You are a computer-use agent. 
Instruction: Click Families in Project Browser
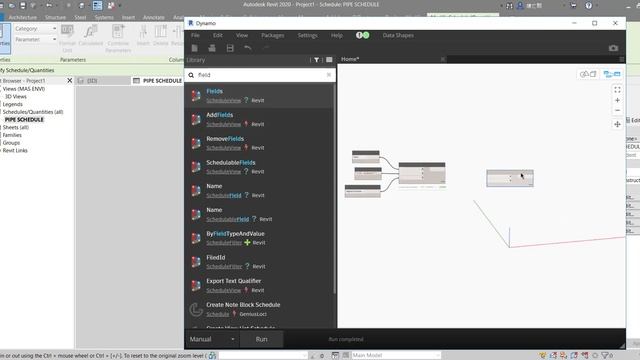pyautogui.click(x=12, y=135)
